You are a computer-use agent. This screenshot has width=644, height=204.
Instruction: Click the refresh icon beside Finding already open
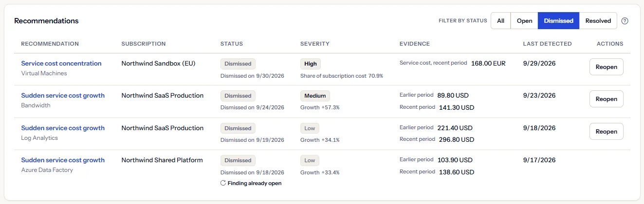point(223,183)
